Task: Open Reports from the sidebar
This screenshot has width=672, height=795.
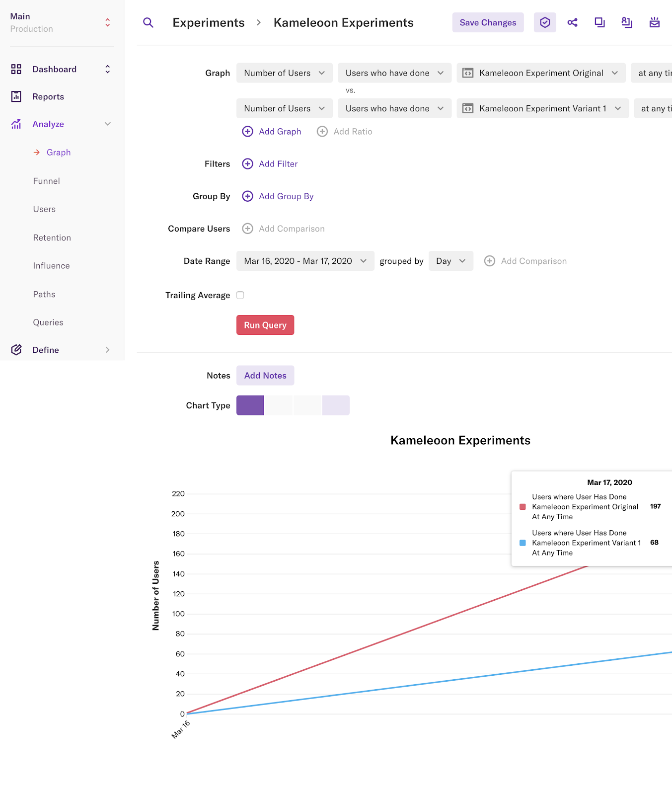Action: [x=48, y=97]
